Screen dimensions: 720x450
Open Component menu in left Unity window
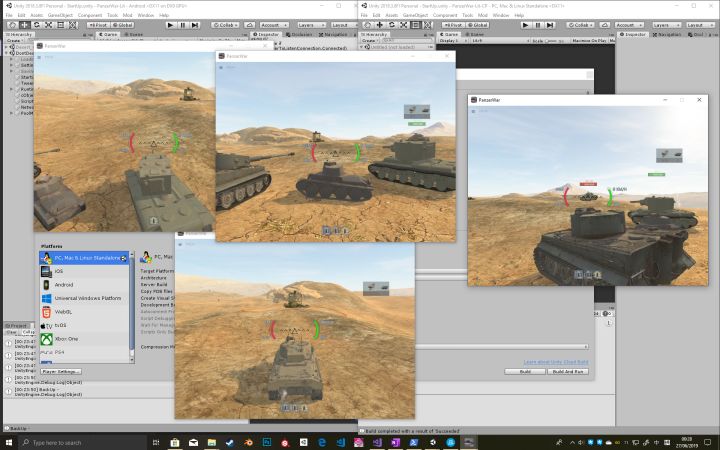pyautogui.click(x=90, y=15)
